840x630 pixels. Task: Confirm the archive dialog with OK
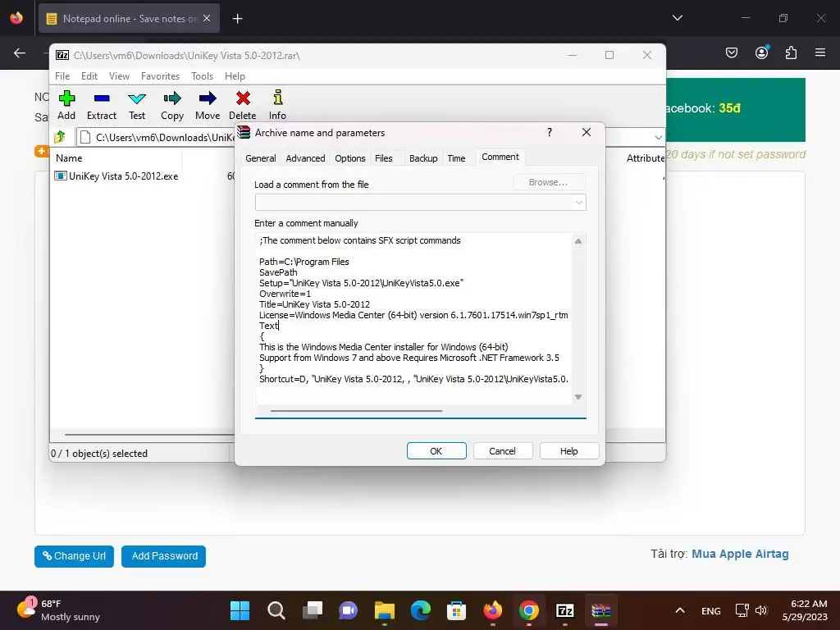[436, 451]
